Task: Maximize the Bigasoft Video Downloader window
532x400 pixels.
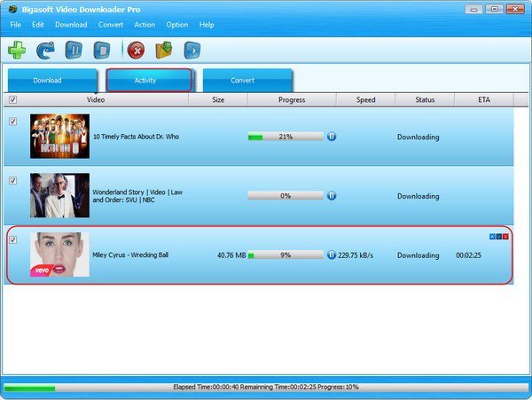Action: coord(495,9)
